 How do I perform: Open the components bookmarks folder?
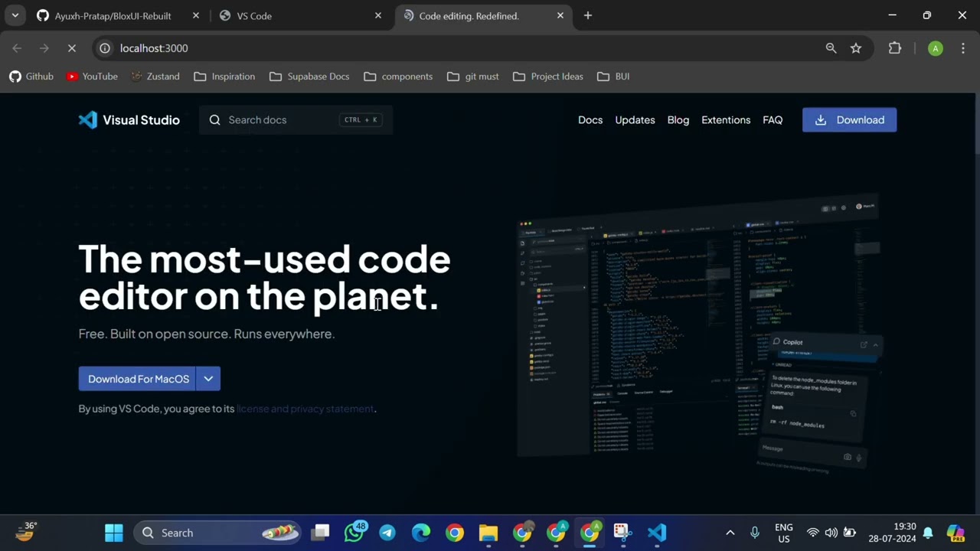398,77
